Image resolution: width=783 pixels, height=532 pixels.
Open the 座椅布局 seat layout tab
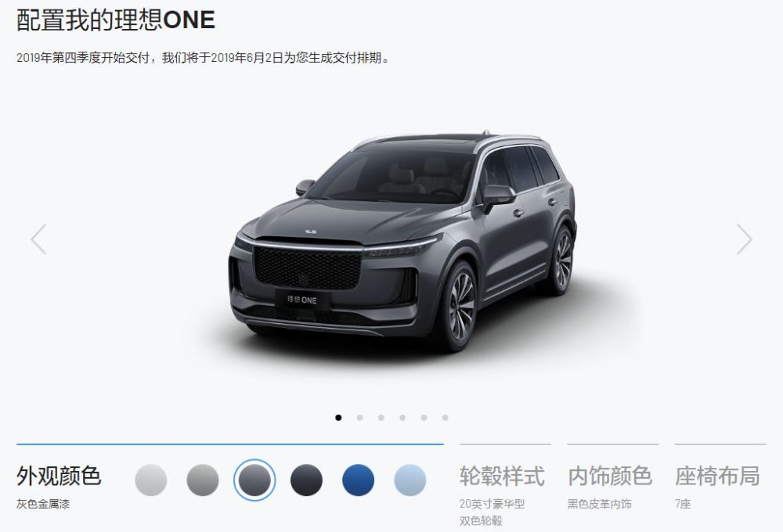717,476
